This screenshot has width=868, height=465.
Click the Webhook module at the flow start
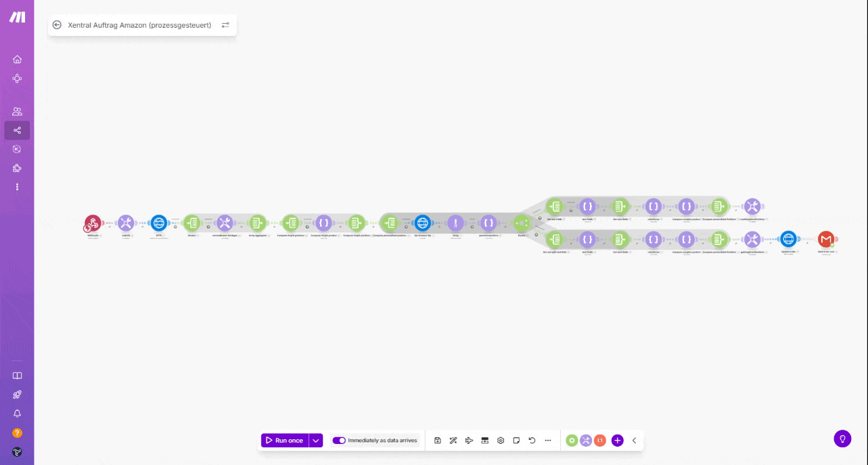tap(92, 223)
